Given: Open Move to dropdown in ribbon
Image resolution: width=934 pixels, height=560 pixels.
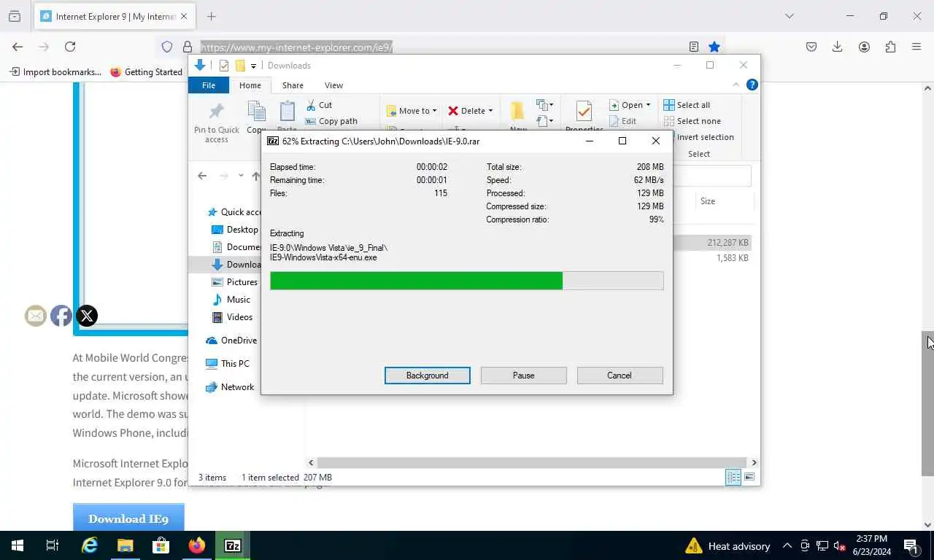Looking at the screenshot, I should [x=411, y=111].
